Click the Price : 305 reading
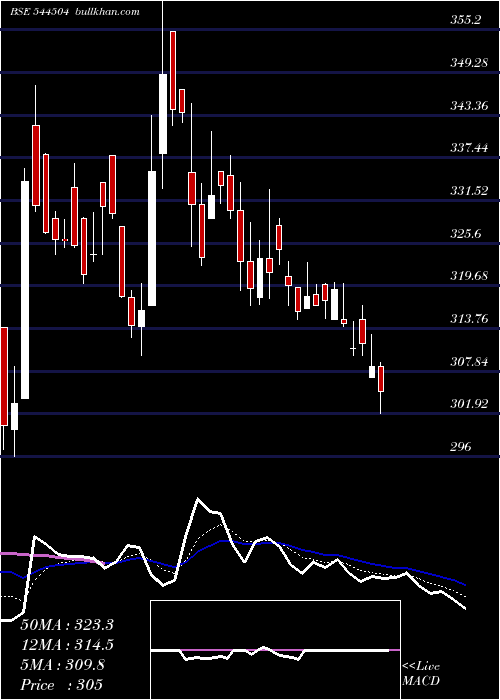This screenshot has width=500, height=700. 62,685
